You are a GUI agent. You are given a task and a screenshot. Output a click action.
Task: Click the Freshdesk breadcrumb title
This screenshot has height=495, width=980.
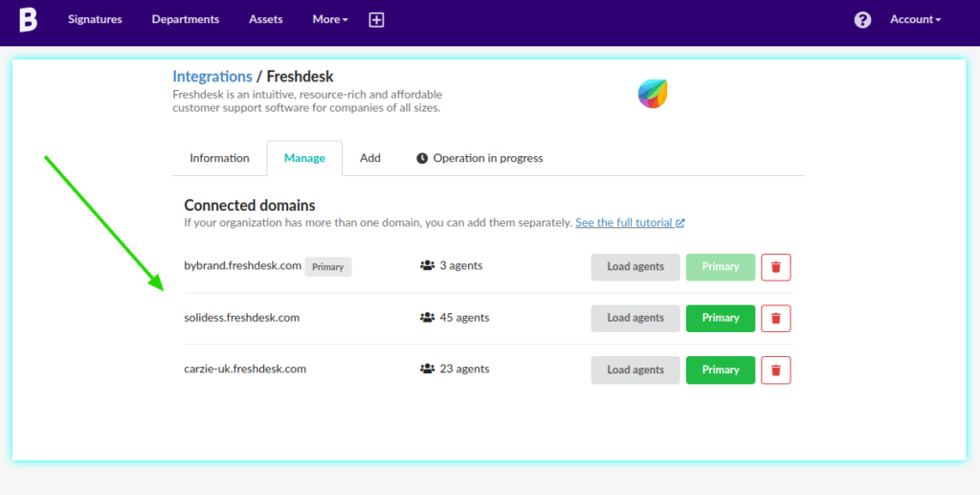pyautogui.click(x=300, y=77)
